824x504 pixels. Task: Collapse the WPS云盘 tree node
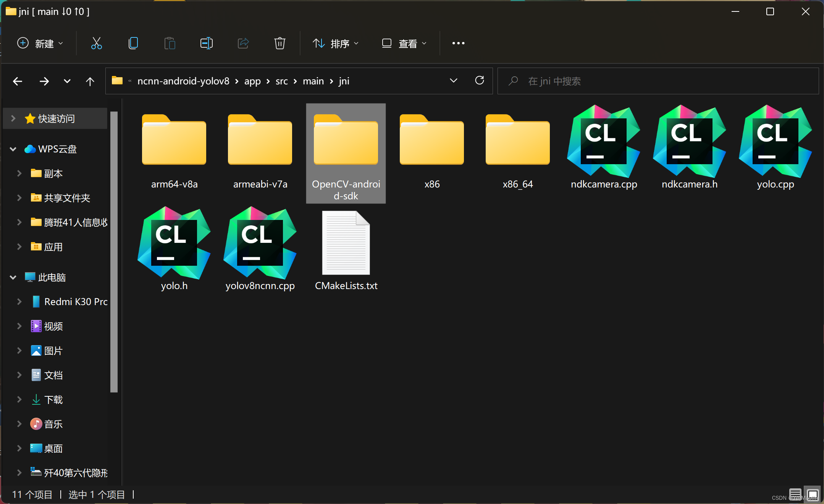[x=13, y=149]
